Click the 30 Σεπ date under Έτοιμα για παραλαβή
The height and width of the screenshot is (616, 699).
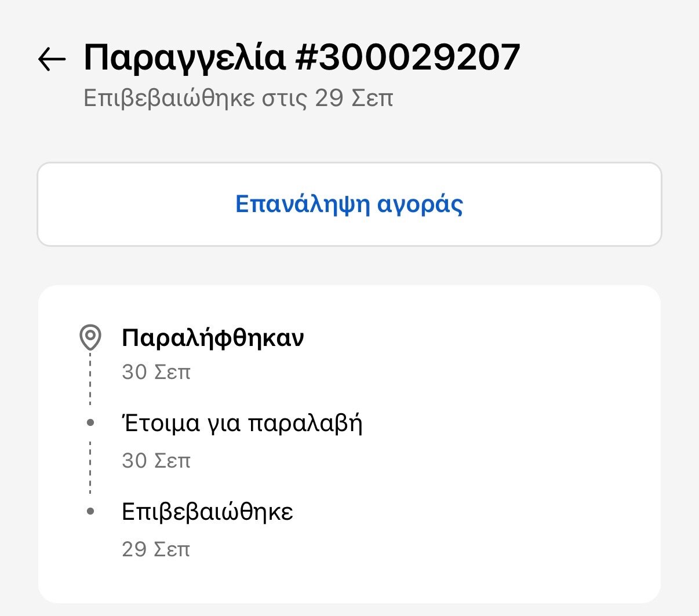[x=156, y=461]
